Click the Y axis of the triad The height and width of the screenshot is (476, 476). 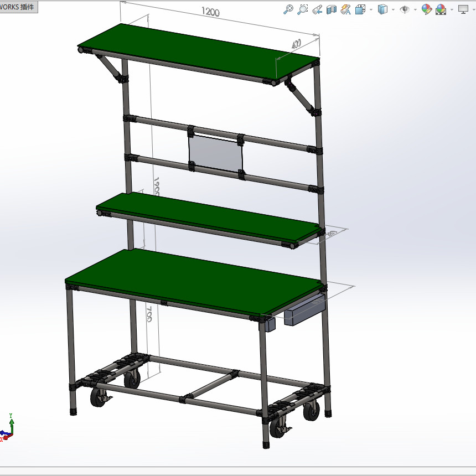click(x=11, y=424)
